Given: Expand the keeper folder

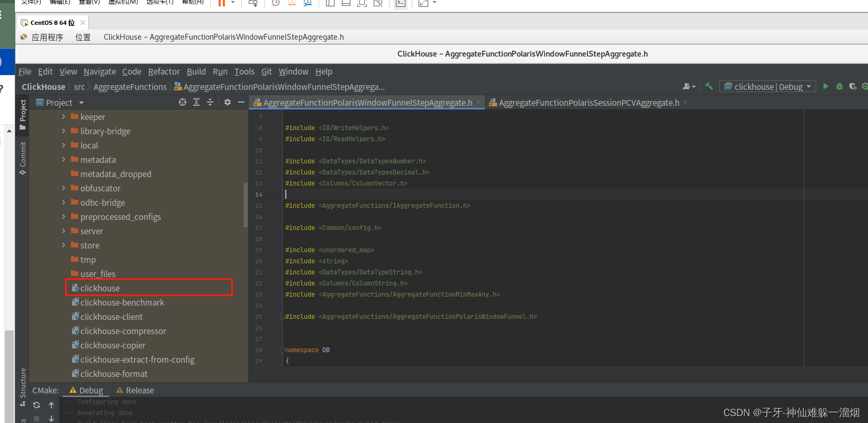Looking at the screenshot, I should click(x=64, y=116).
